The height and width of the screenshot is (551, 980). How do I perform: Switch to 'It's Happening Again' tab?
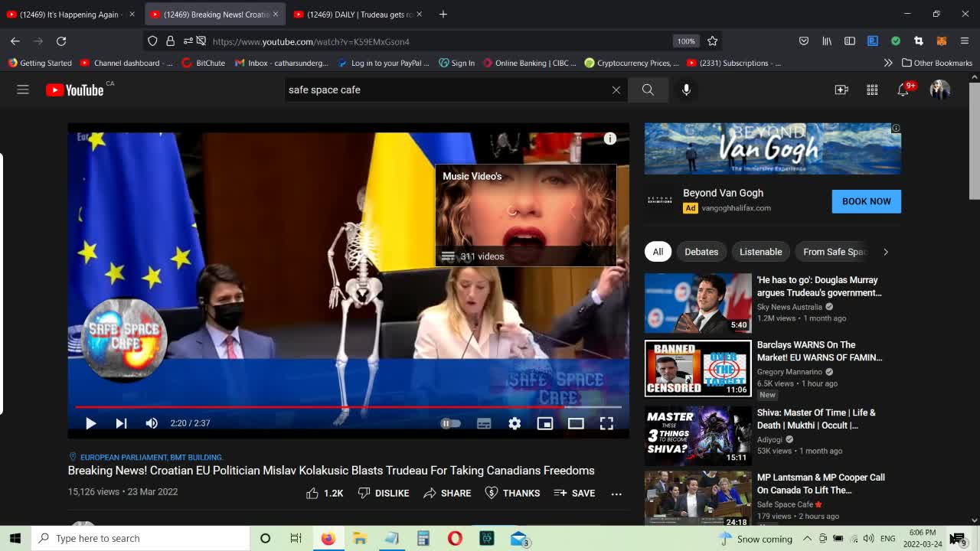(x=70, y=14)
